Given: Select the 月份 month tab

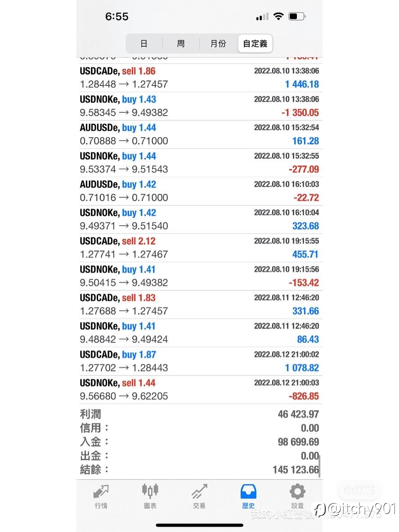Looking at the screenshot, I should click(218, 44).
